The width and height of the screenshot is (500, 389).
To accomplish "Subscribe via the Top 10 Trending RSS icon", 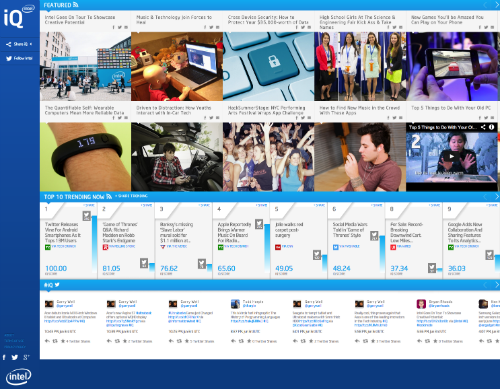I will click(x=109, y=197).
